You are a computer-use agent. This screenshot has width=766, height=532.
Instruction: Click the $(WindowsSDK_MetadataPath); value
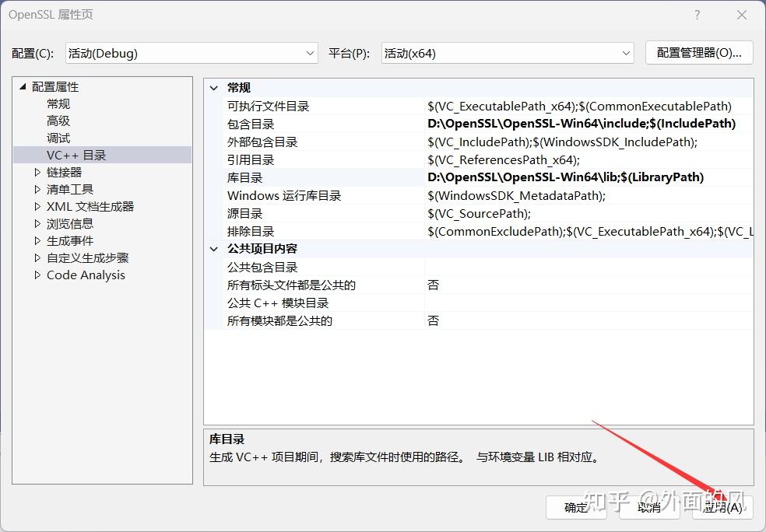[x=516, y=196]
